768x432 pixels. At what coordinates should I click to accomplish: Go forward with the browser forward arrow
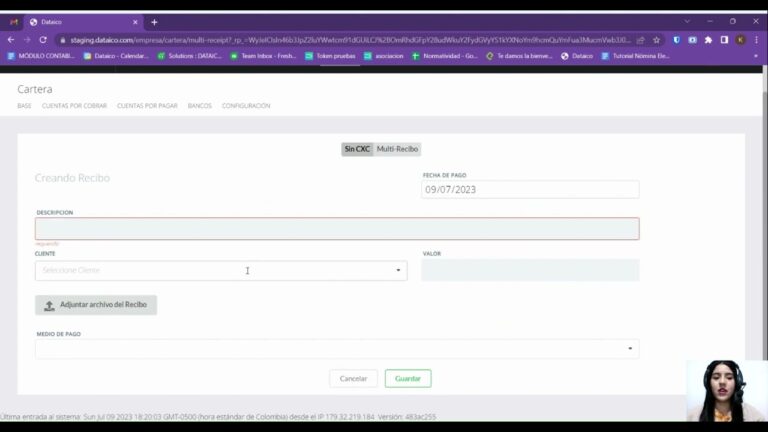(27, 40)
